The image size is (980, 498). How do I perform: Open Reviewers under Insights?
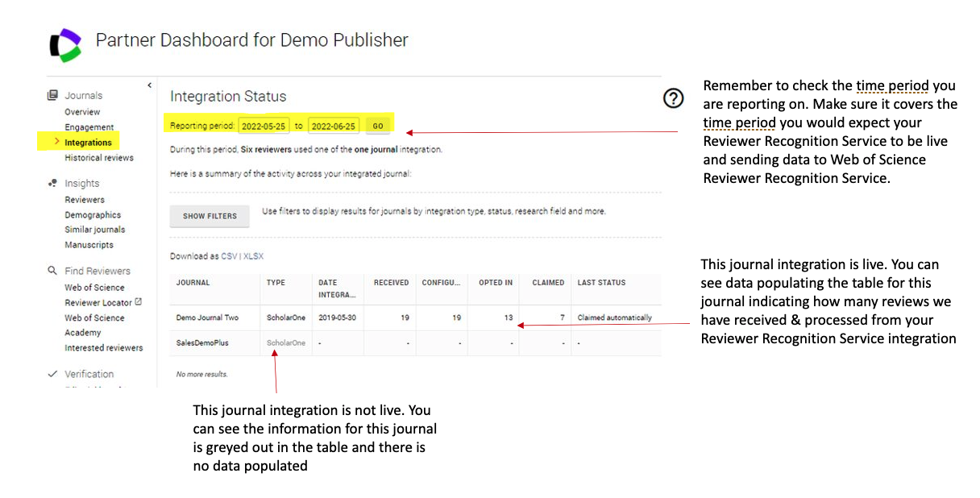pyautogui.click(x=85, y=200)
